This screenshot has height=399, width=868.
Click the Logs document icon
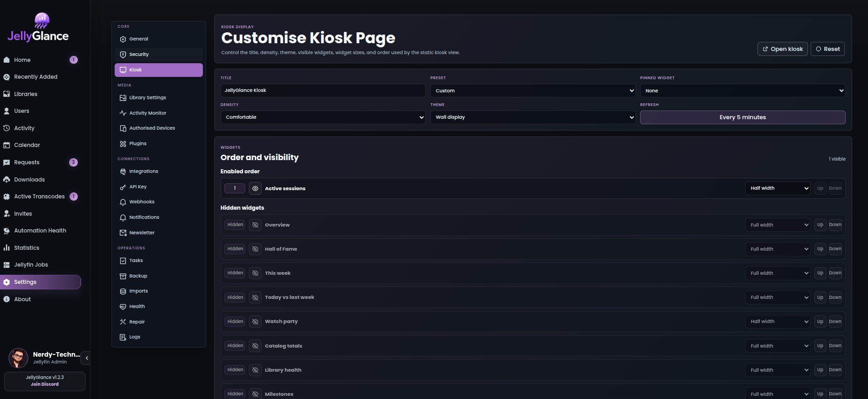coord(123,337)
